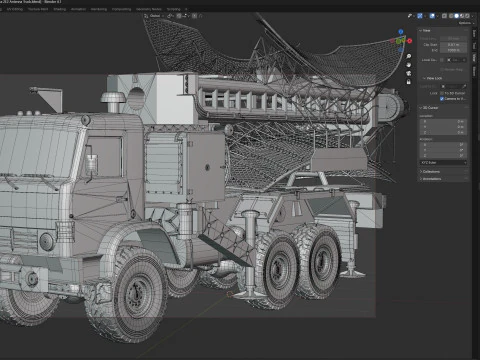Open the Item sidebar tab

tap(474, 33)
